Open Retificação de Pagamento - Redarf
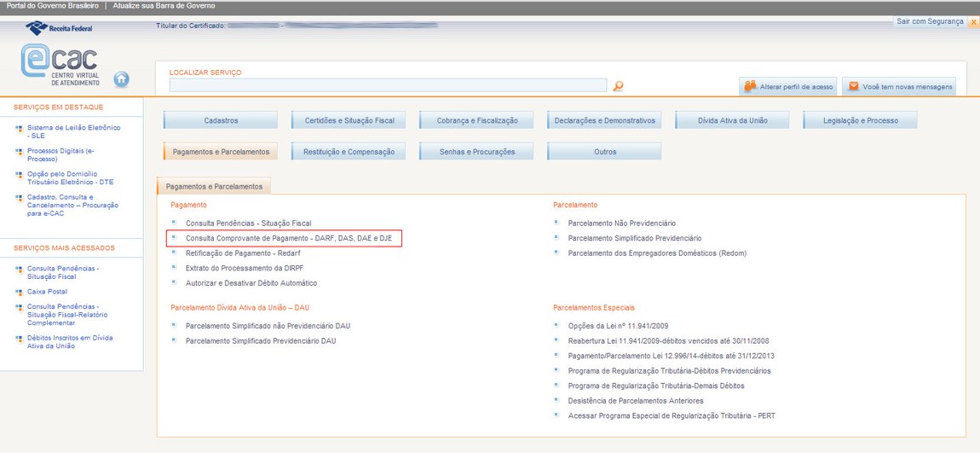Screen dimensions: 980x453 (x=243, y=253)
